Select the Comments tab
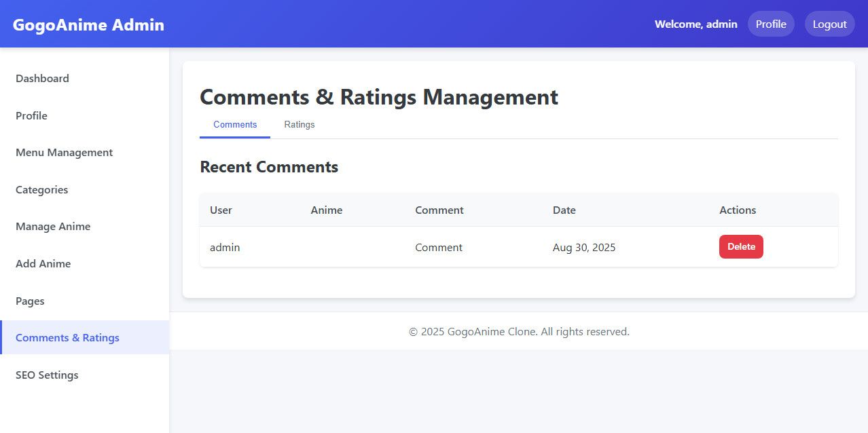This screenshot has width=868, height=433. (x=235, y=125)
